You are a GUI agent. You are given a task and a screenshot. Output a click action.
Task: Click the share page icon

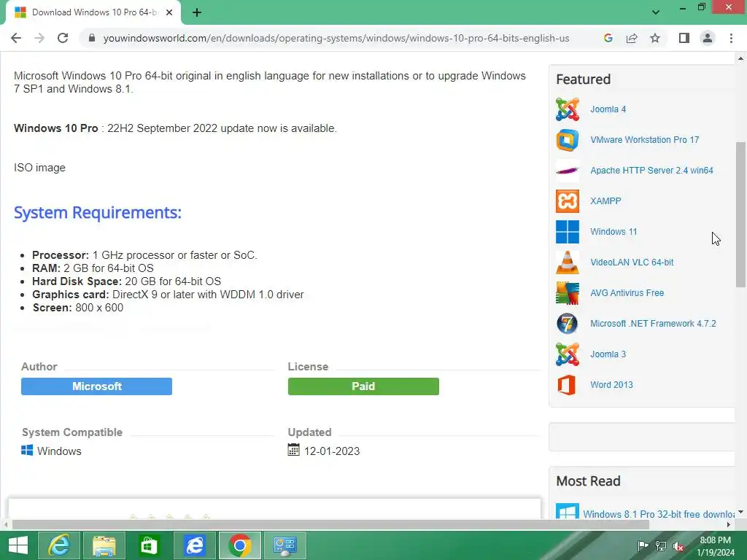click(x=632, y=38)
